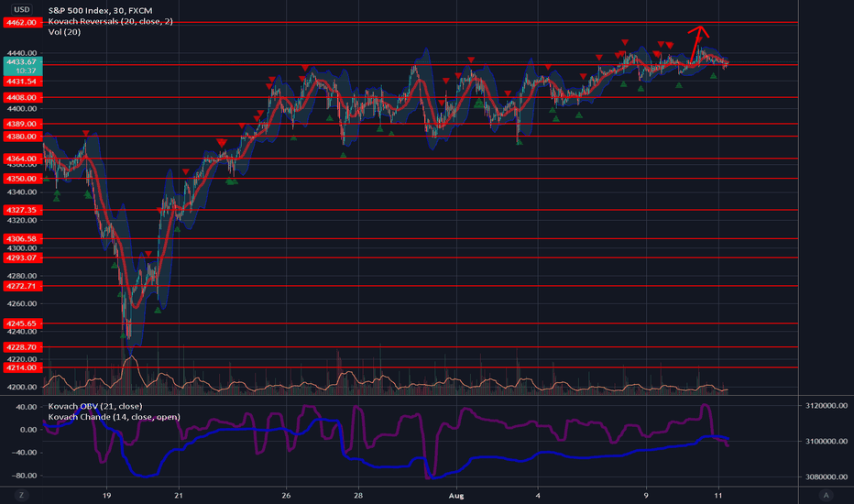This screenshot has height=504, width=854.
Task: Click the Z timezone button at bottom left
Action: pos(22,495)
